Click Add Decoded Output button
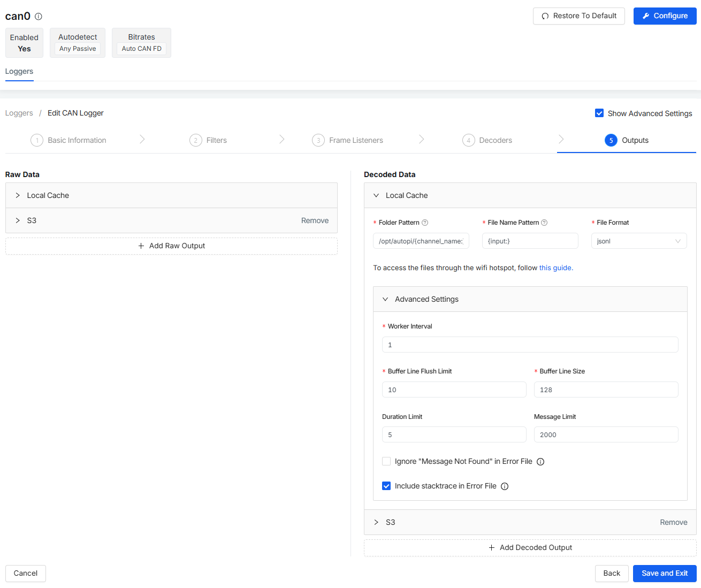Screen dimensions: 701x588 [530, 547]
